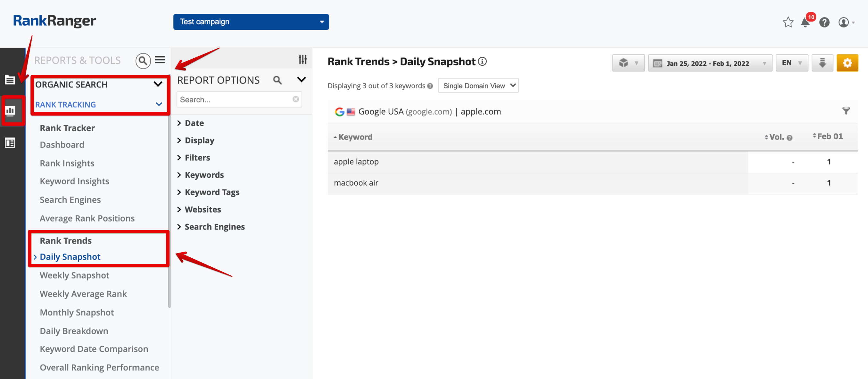Expand the Filters report option

click(197, 157)
